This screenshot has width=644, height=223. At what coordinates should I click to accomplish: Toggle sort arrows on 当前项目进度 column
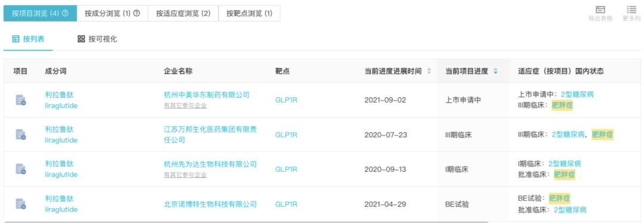(x=496, y=71)
